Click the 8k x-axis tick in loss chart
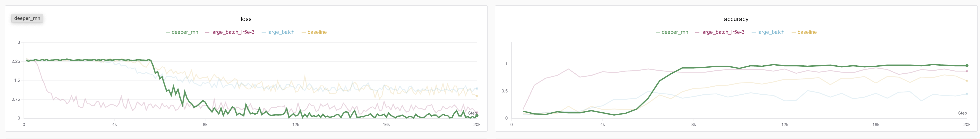This screenshot has width=980, height=139. [205, 124]
